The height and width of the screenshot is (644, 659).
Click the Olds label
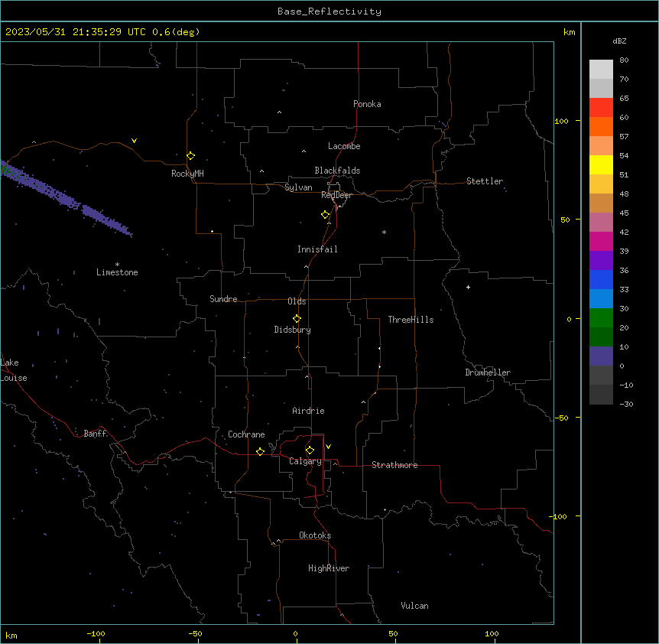(297, 301)
